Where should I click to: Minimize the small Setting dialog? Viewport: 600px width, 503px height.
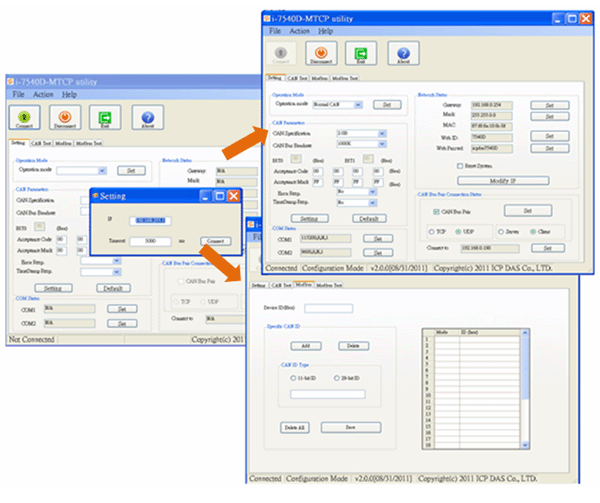pyautogui.click(x=205, y=196)
